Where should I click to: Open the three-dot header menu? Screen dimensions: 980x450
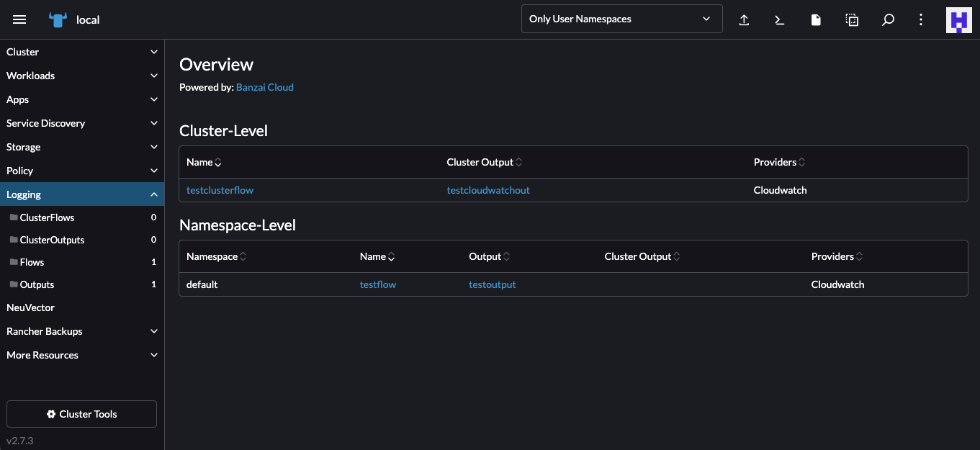921,19
